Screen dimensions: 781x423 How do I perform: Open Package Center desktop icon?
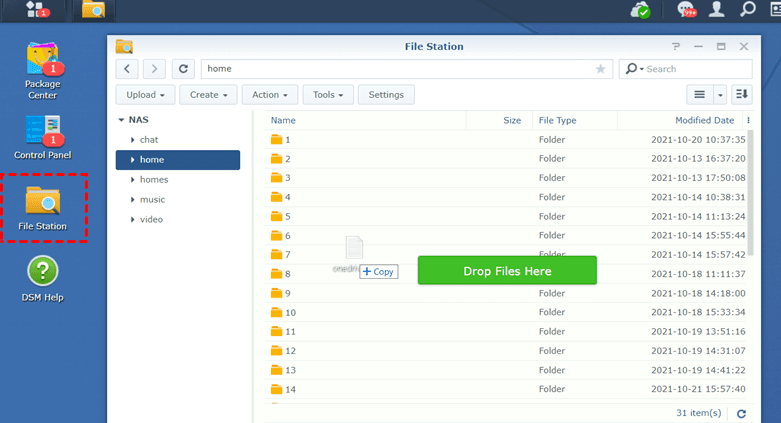pos(43,71)
